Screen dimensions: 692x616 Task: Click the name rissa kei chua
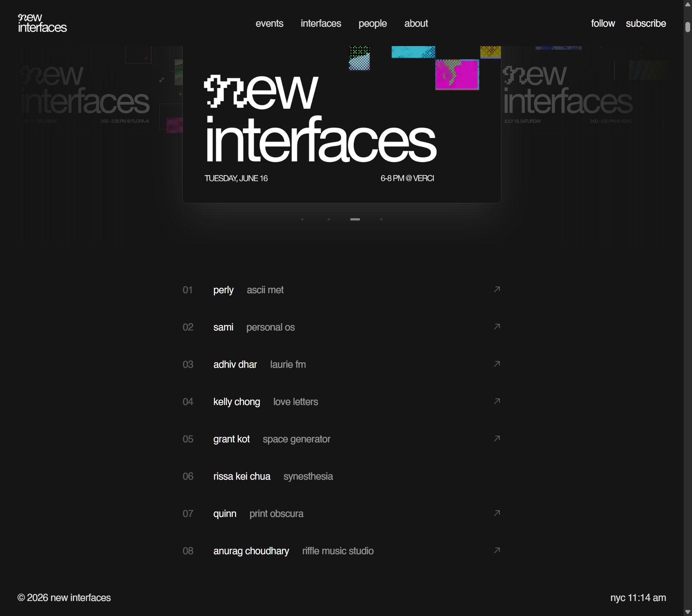click(242, 476)
